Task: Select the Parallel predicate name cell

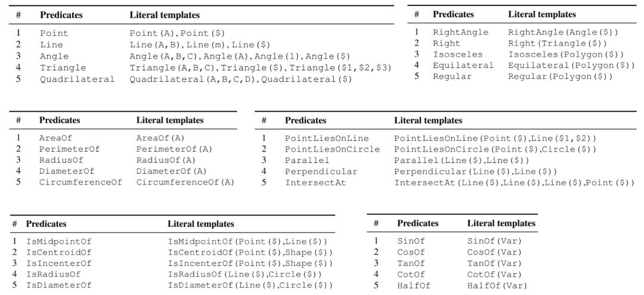Action: pos(307,161)
